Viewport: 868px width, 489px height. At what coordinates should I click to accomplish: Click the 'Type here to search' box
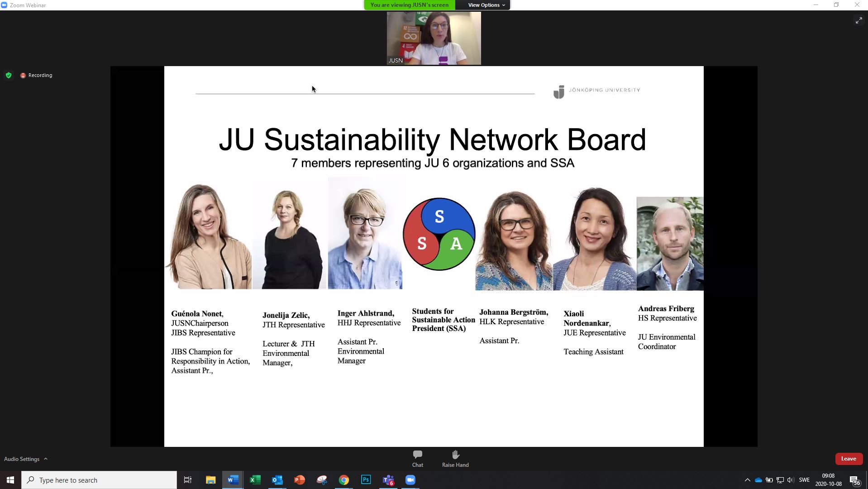[100, 480]
